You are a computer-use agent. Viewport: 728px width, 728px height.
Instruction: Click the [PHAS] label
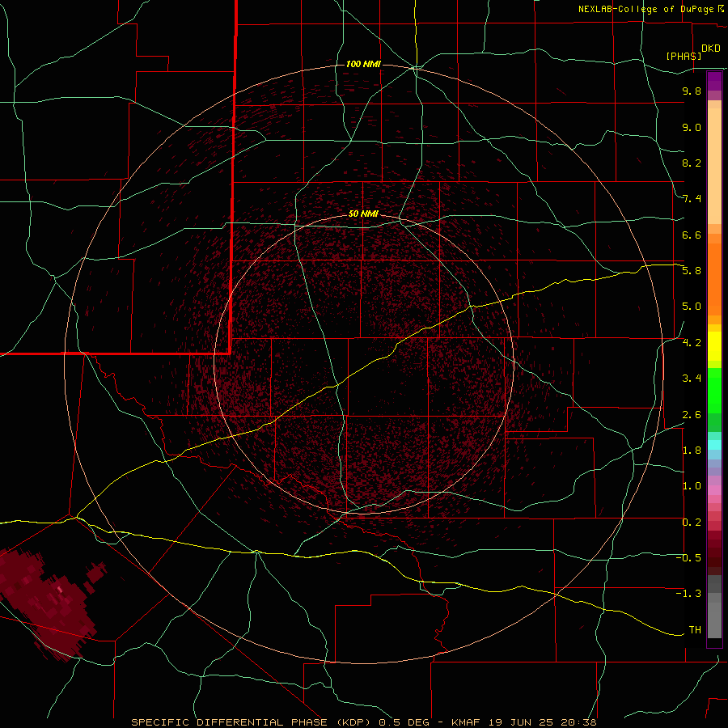pos(684,56)
